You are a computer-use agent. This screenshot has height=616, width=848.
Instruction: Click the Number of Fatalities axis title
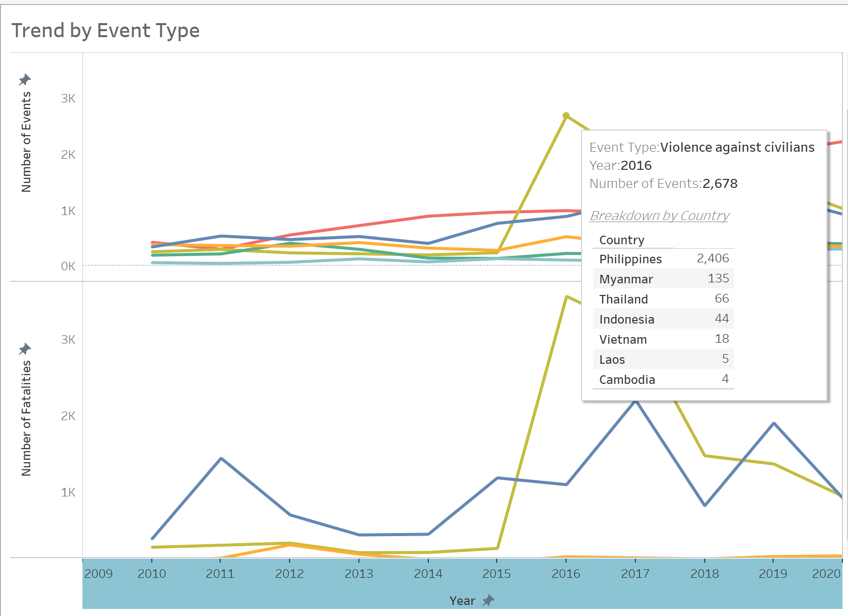coord(26,418)
